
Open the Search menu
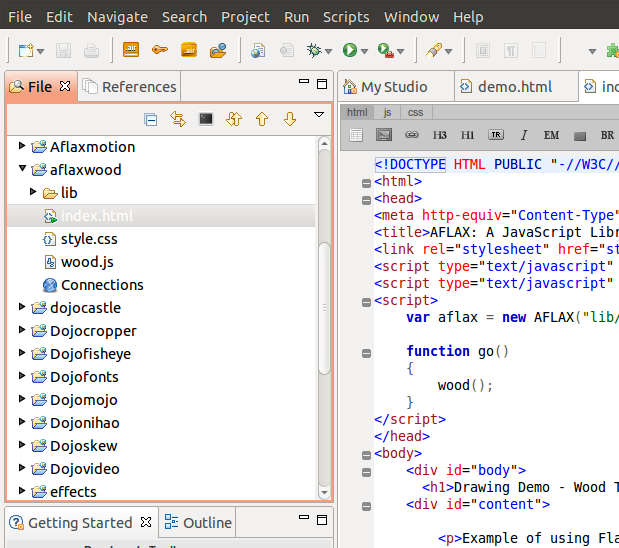click(184, 17)
